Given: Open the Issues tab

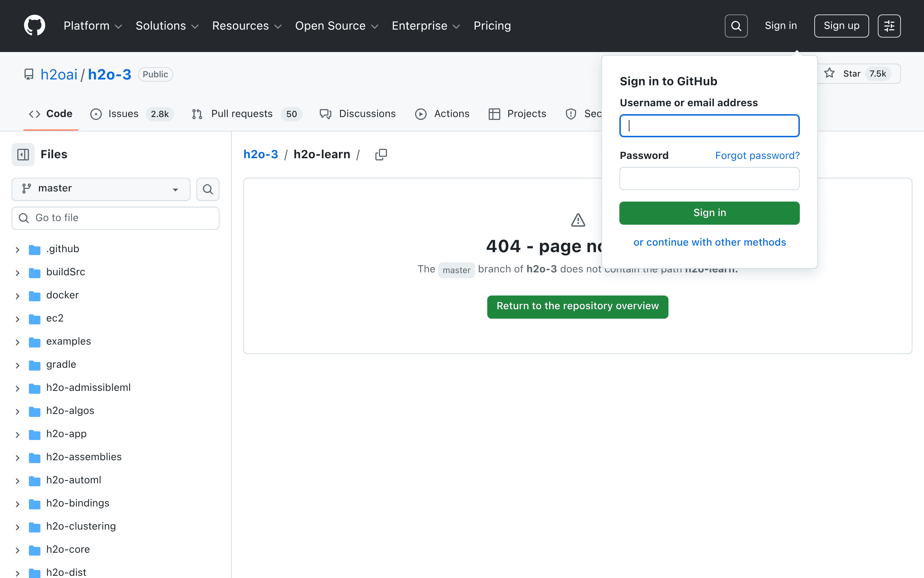Looking at the screenshot, I should (132, 114).
